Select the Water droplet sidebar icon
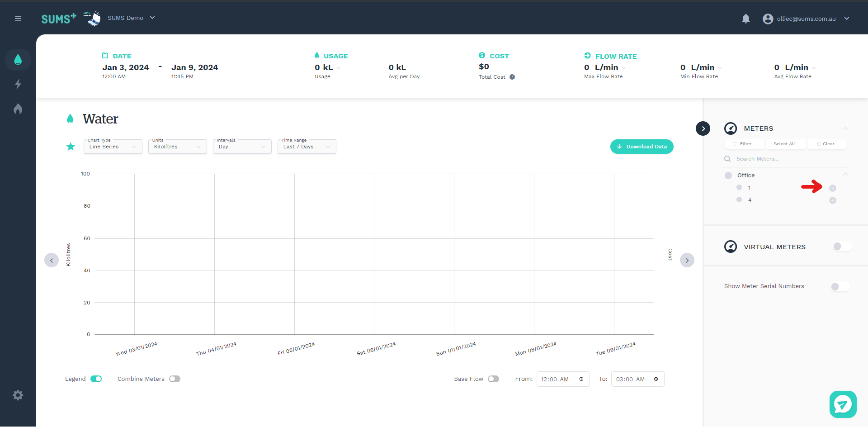Viewport: 868px width, 427px height. pos(18,60)
